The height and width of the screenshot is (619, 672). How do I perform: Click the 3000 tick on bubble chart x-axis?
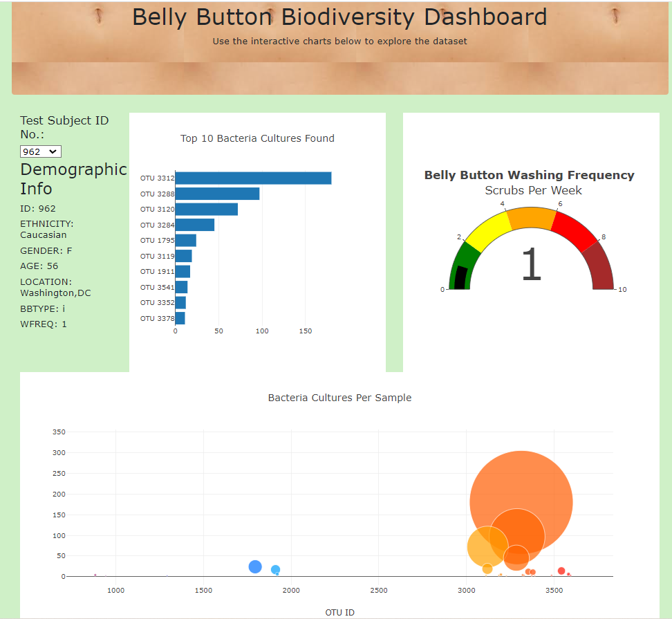466,590
